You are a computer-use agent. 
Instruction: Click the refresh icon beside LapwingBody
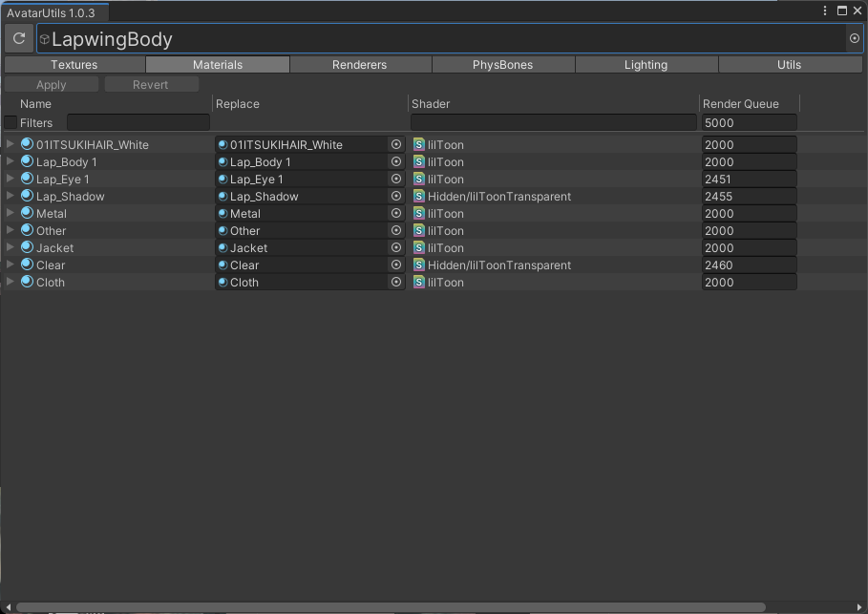click(19, 38)
